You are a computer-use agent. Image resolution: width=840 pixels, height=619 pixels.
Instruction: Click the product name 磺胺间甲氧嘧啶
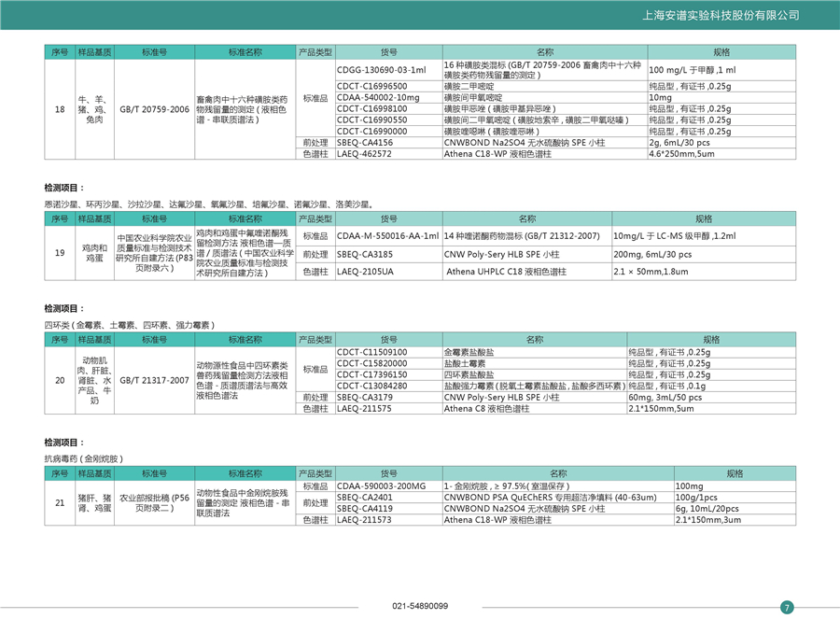473,97
